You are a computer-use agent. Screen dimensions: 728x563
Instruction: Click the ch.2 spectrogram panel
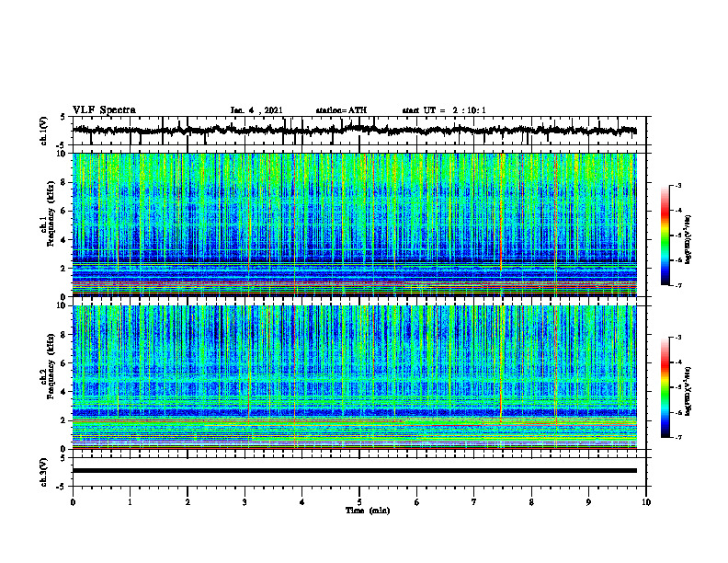pyautogui.click(x=355, y=377)
